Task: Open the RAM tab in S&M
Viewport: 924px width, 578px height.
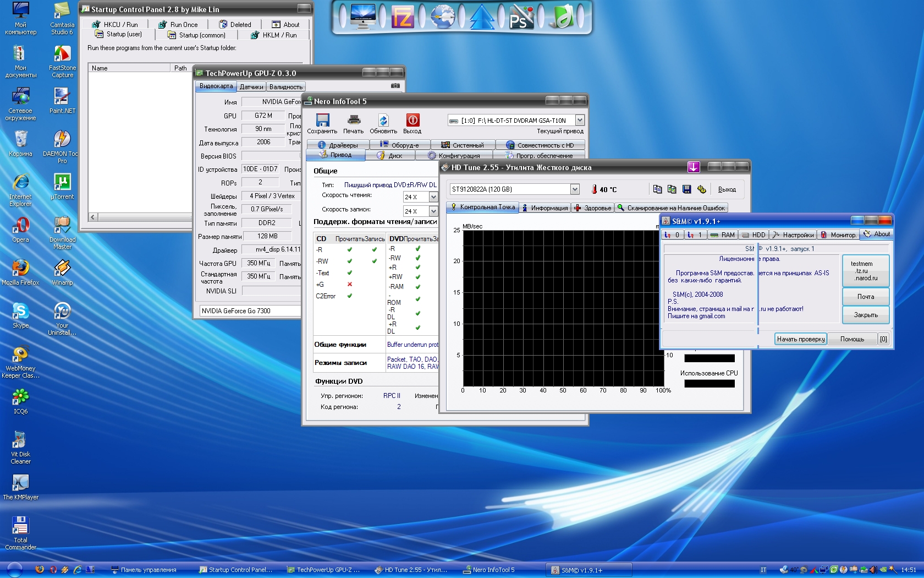Action: click(x=723, y=235)
